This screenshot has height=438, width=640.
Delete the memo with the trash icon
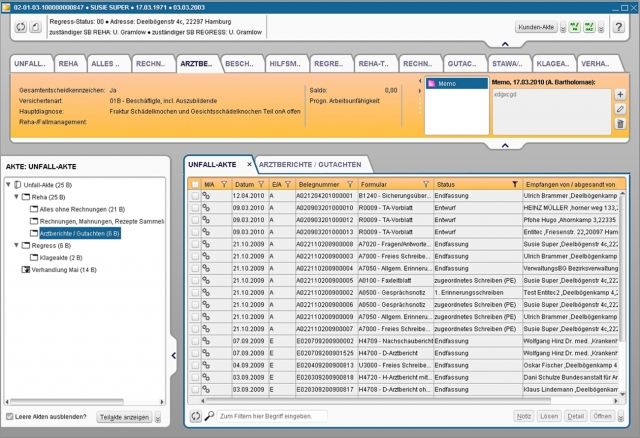pyautogui.click(x=620, y=124)
